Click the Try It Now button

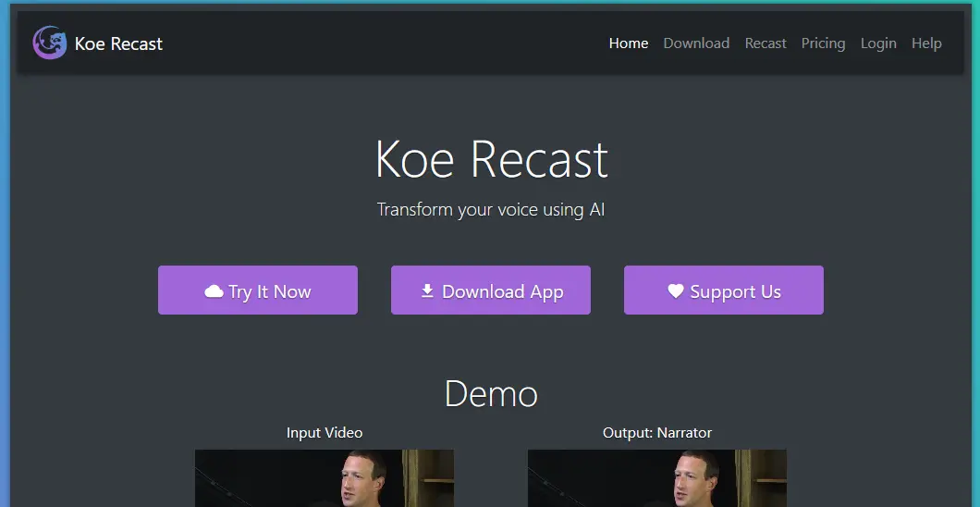pyautogui.click(x=258, y=291)
